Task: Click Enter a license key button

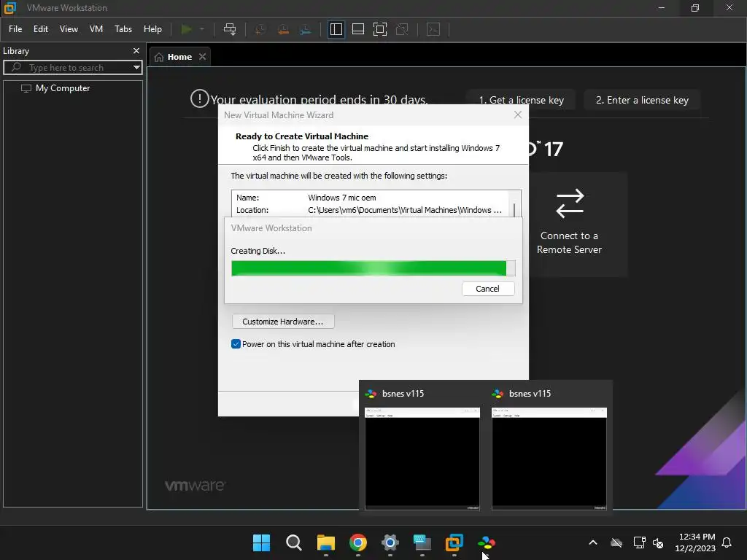Action: click(642, 100)
